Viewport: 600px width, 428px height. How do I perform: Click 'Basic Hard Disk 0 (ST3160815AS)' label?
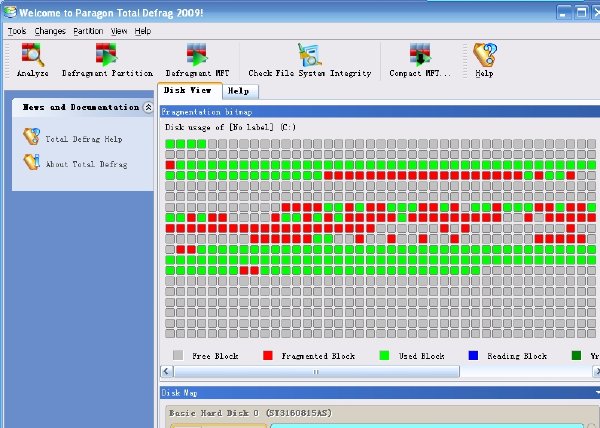tap(250, 413)
